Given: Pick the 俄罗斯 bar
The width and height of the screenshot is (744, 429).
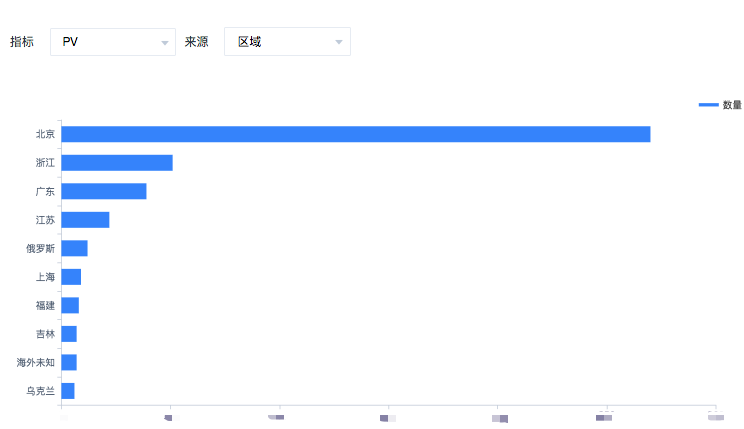Looking at the screenshot, I should 74,248.
